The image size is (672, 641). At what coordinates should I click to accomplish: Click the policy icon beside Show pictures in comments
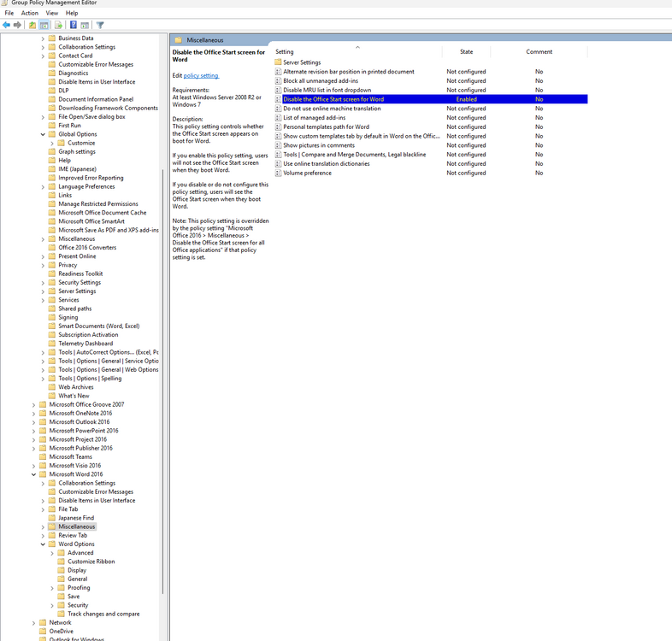[278, 145]
